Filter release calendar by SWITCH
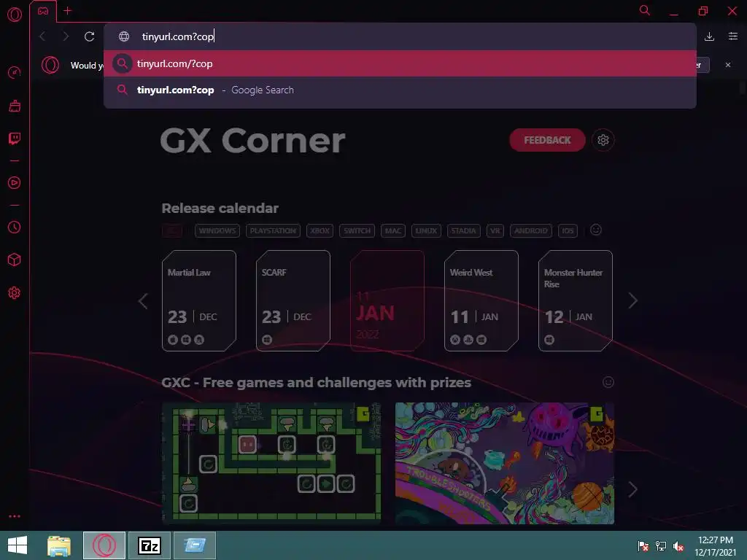 357,231
